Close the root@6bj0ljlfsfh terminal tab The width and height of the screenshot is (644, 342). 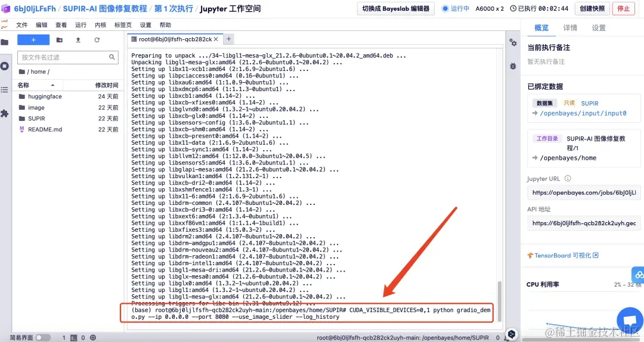click(216, 39)
